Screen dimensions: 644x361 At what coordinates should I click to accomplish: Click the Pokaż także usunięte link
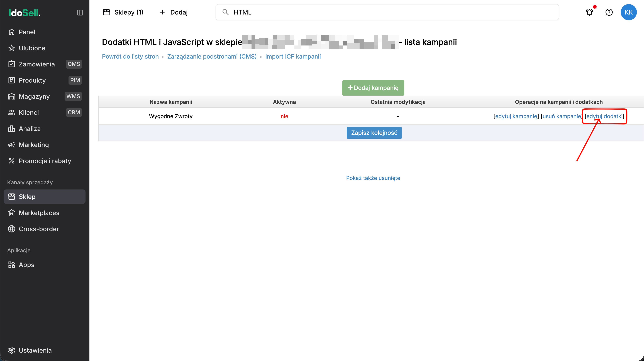click(x=373, y=178)
